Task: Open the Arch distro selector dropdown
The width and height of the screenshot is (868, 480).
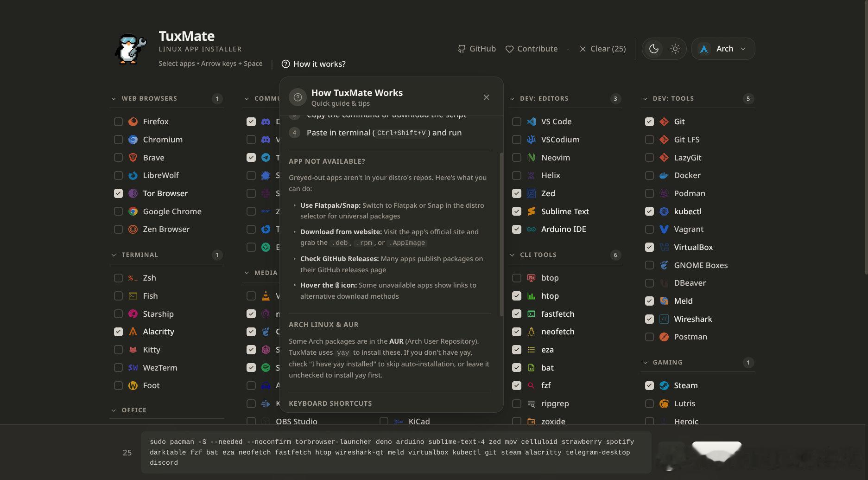Action: 723,49
